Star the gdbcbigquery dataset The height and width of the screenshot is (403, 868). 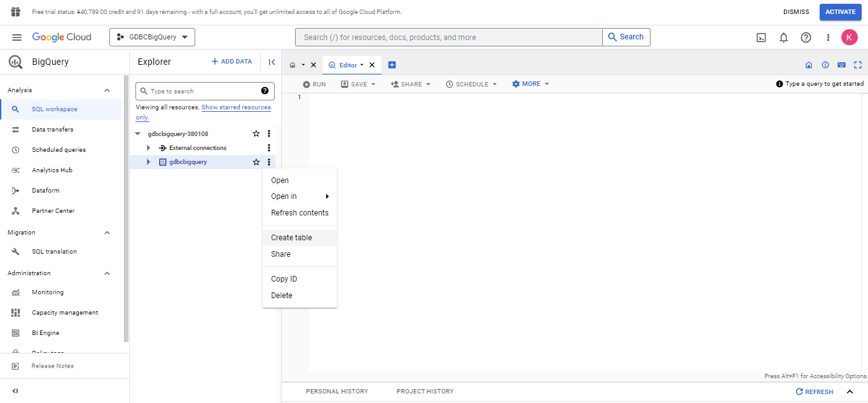pyautogui.click(x=256, y=162)
